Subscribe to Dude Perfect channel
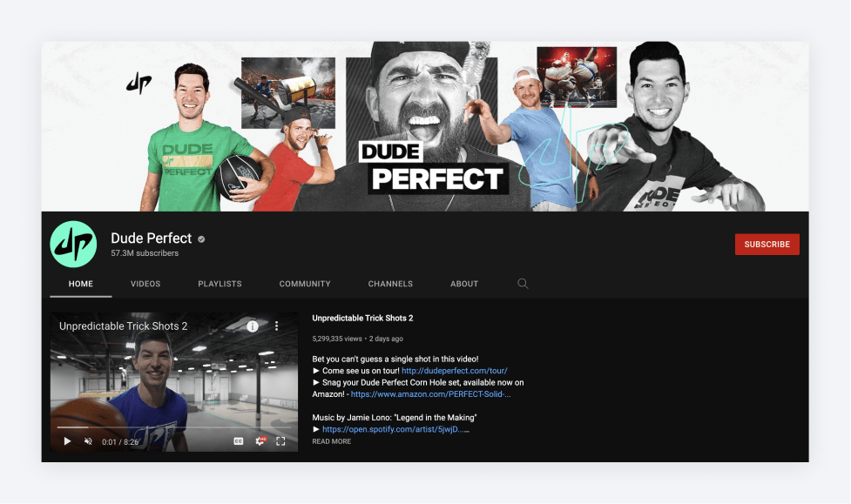The height and width of the screenshot is (504, 851). (x=767, y=244)
